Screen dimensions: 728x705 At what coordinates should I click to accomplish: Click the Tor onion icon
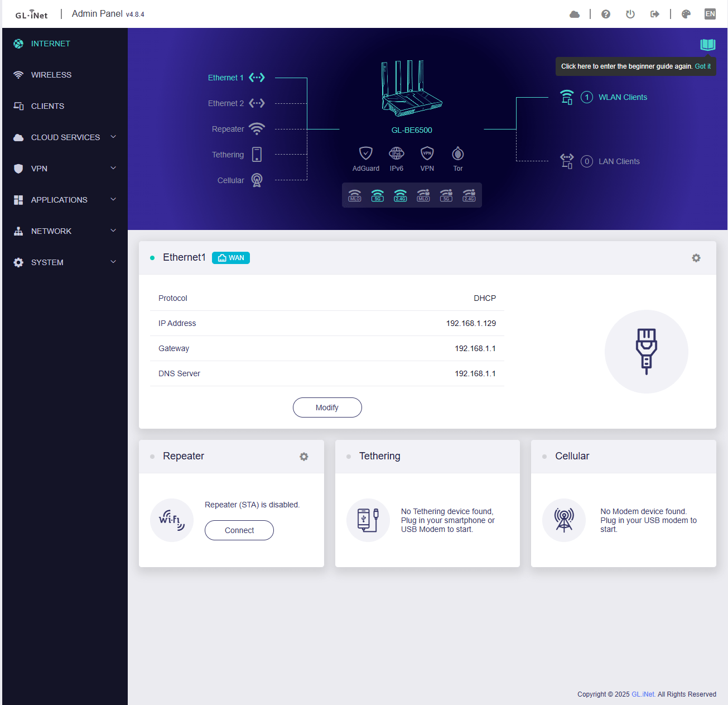(x=458, y=153)
